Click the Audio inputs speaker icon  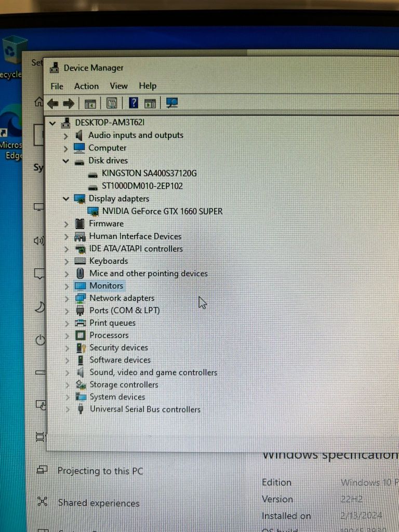(79, 136)
